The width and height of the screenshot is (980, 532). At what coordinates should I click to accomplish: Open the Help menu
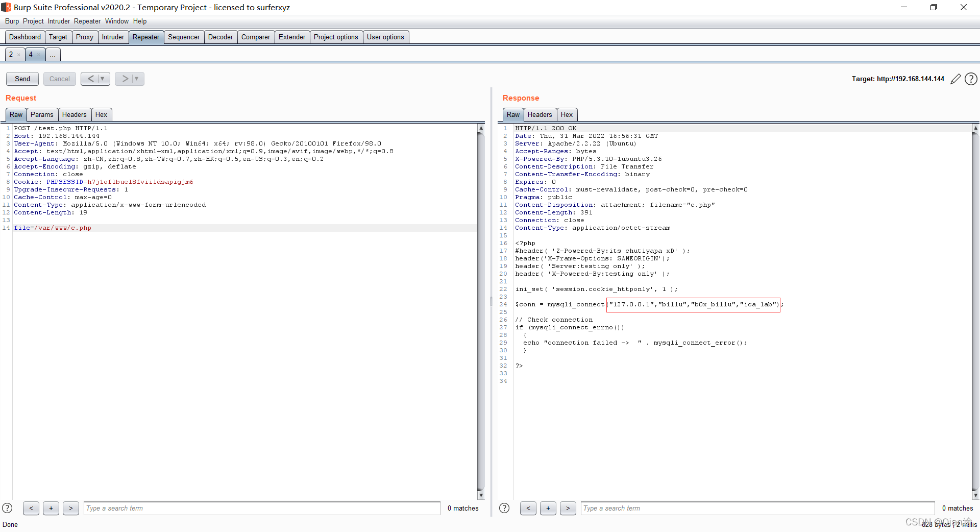tap(140, 21)
